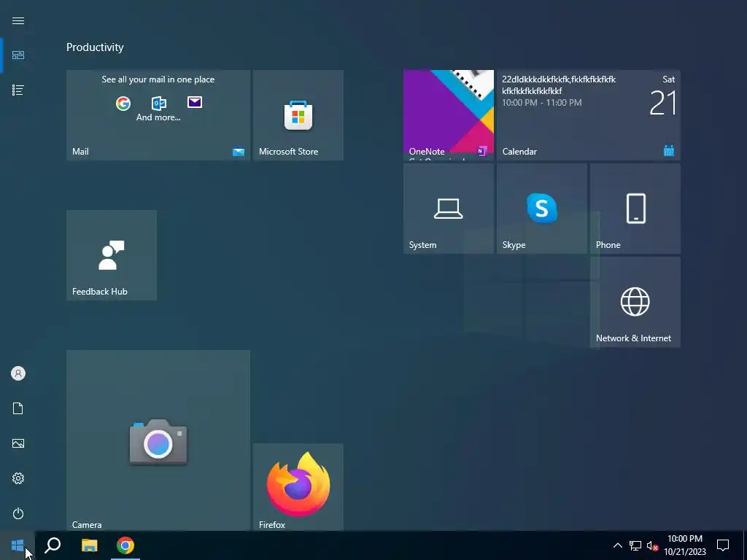This screenshot has height=560, width=747.
Task: Select the Pinned tiles view icon
Action: [x=18, y=55]
